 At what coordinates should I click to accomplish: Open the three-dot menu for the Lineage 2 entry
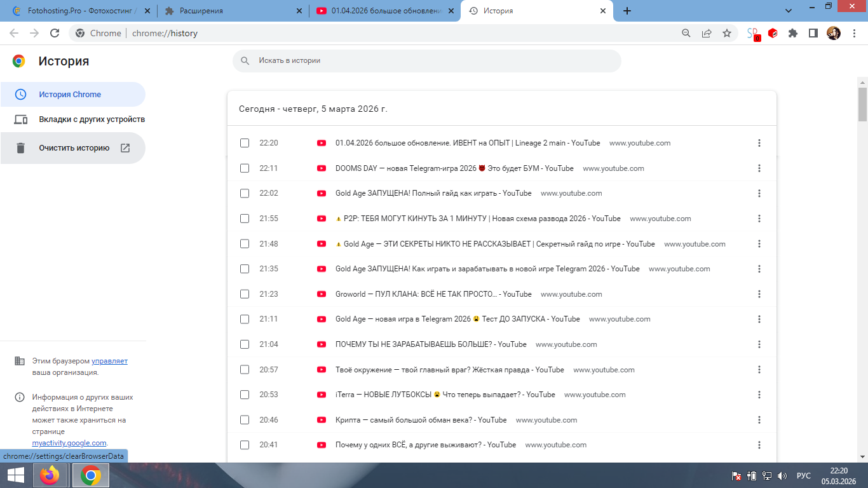pyautogui.click(x=759, y=143)
